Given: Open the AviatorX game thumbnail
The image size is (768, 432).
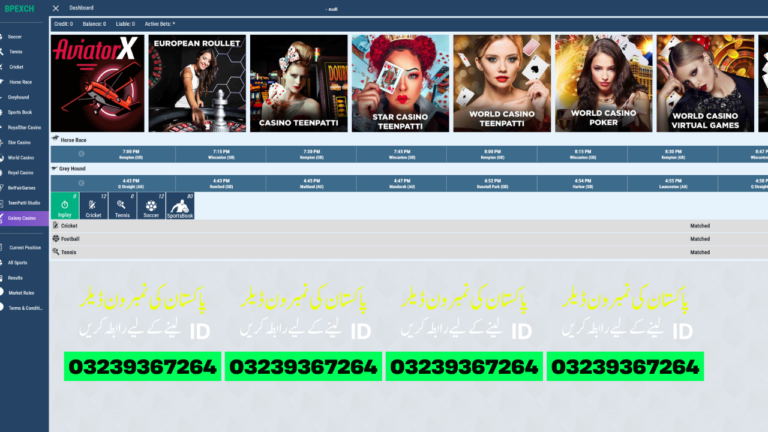Looking at the screenshot, I should pyautogui.click(x=98, y=84).
